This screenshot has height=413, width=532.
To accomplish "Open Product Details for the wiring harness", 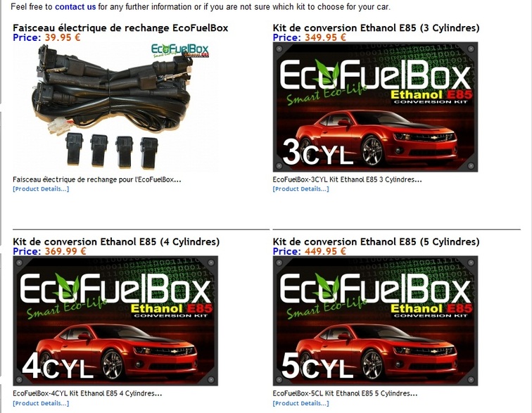I will click(41, 189).
